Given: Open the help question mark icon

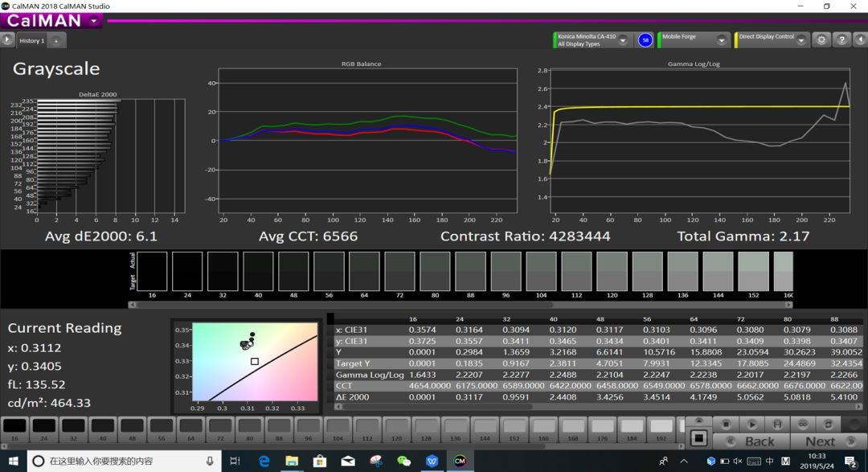Looking at the screenshot, I should [x=840, y=39].
